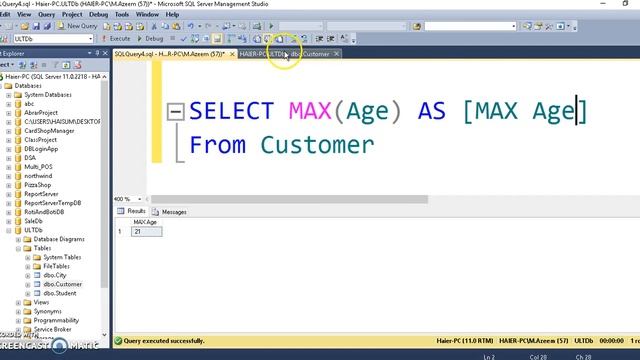Click the Object Explorer filter icon
The height and width of the screenshot is (360, 640).
[x=55, y=65]
